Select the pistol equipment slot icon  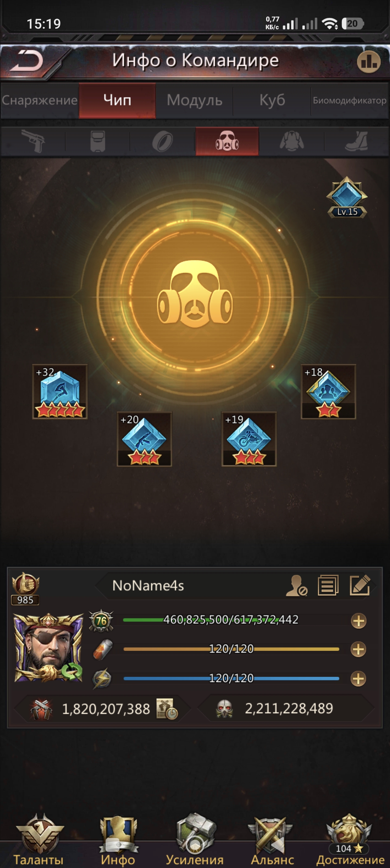tap(33, 141)
